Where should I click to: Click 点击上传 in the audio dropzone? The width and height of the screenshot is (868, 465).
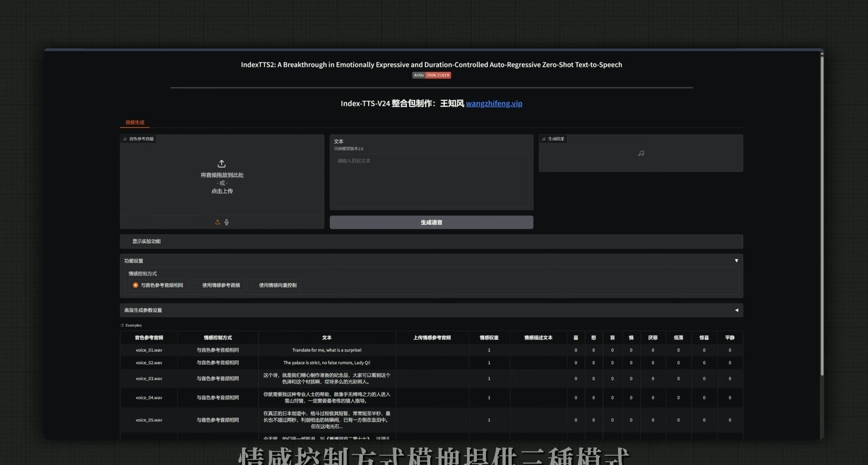pos(222,191)
